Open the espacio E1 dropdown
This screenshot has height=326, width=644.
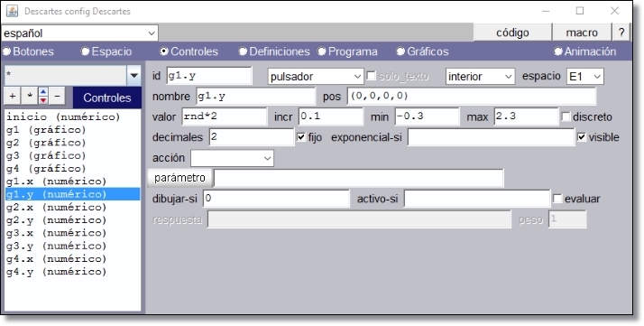click(584, 77)
